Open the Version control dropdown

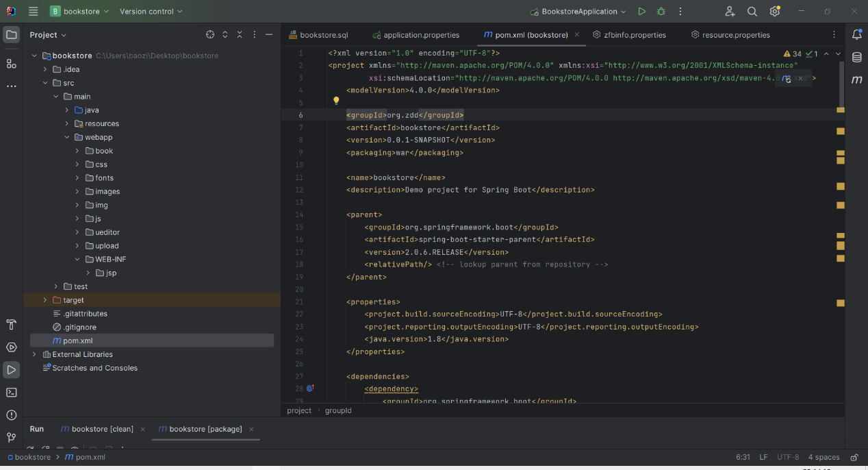(x=151, y=12)
